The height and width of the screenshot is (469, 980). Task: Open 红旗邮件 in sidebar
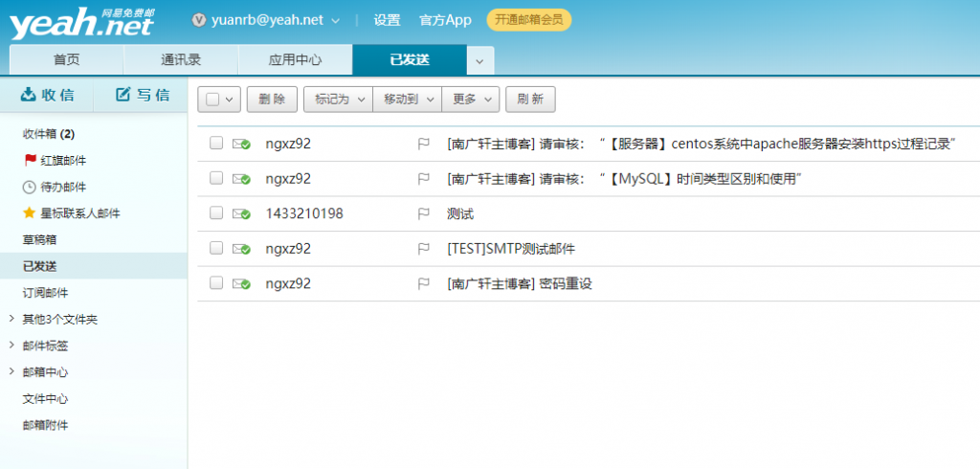[63, 161]
